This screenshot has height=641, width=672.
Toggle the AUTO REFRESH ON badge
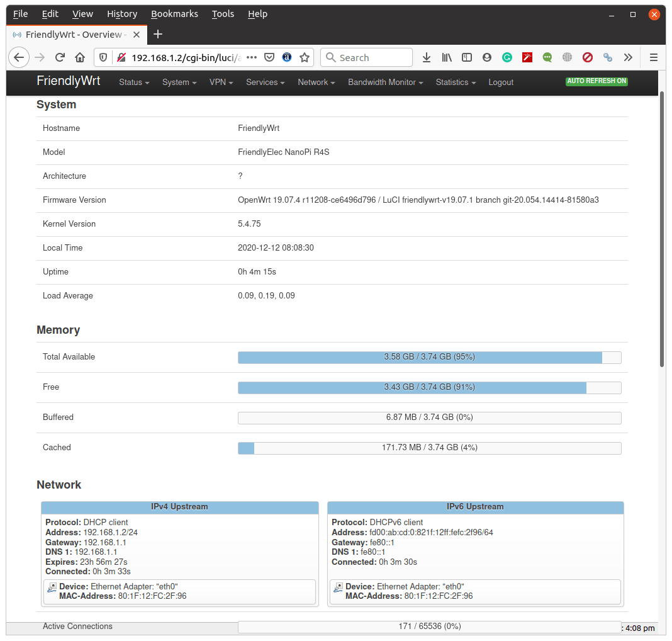tap(596, 81)
